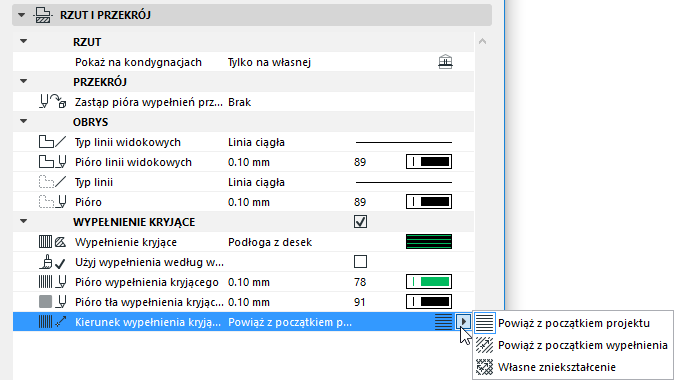
Task: Click the override cut fill pens icon
Action: click(x=52, y=102)
